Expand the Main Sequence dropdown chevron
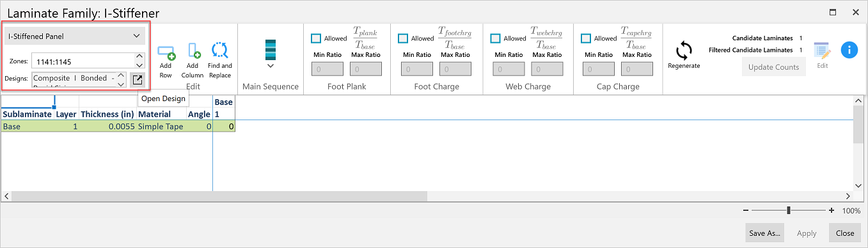This screenshot has height=248, width=868. [271, 66]
